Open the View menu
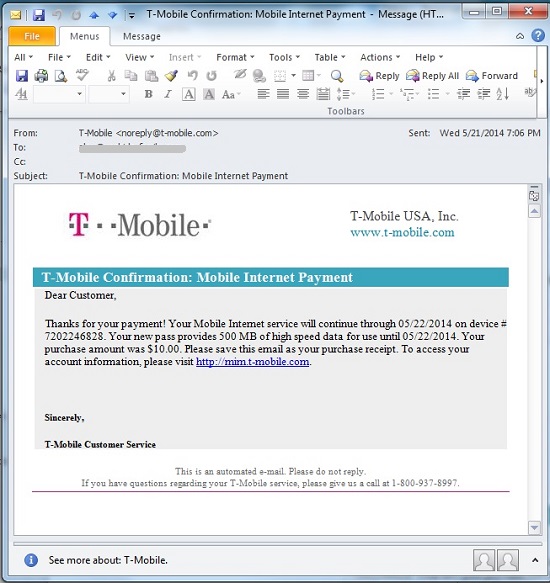This screenshot has height=583, width=550. (139, 57)
